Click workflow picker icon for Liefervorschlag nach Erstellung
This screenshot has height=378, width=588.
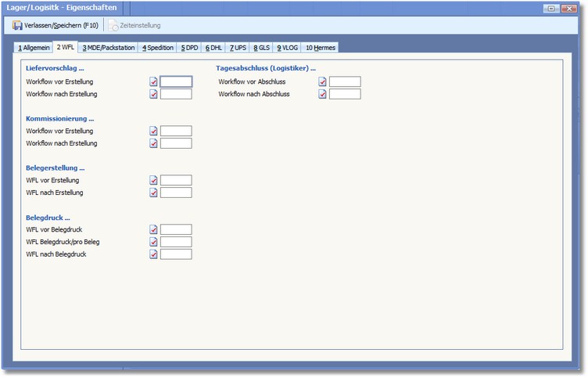coord(154,94)
